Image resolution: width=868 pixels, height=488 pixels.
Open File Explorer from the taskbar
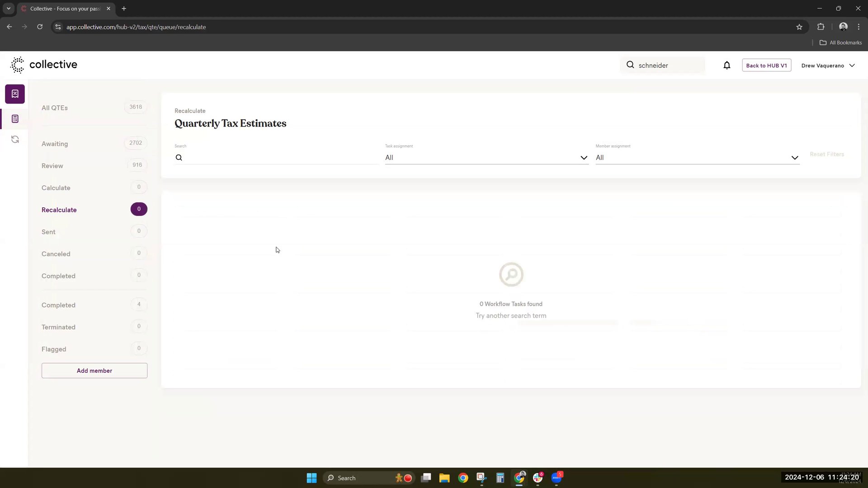tap(444, 478)
